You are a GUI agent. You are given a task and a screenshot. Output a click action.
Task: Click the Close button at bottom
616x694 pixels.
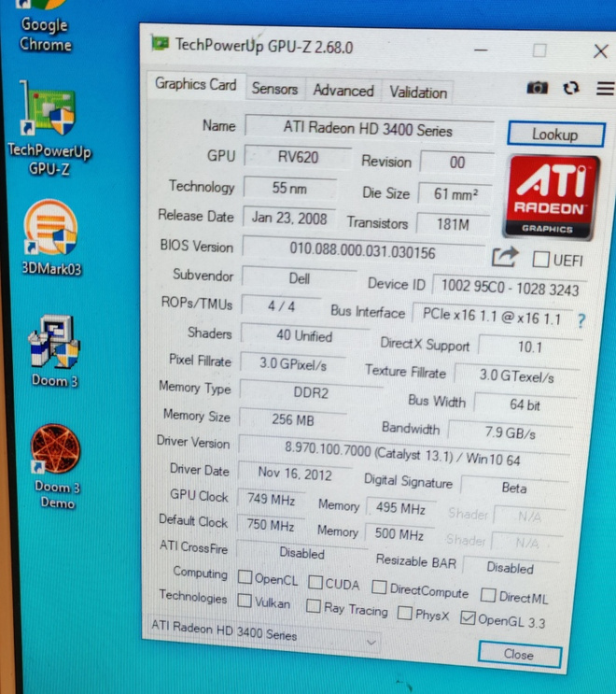(x=520, y=654)
